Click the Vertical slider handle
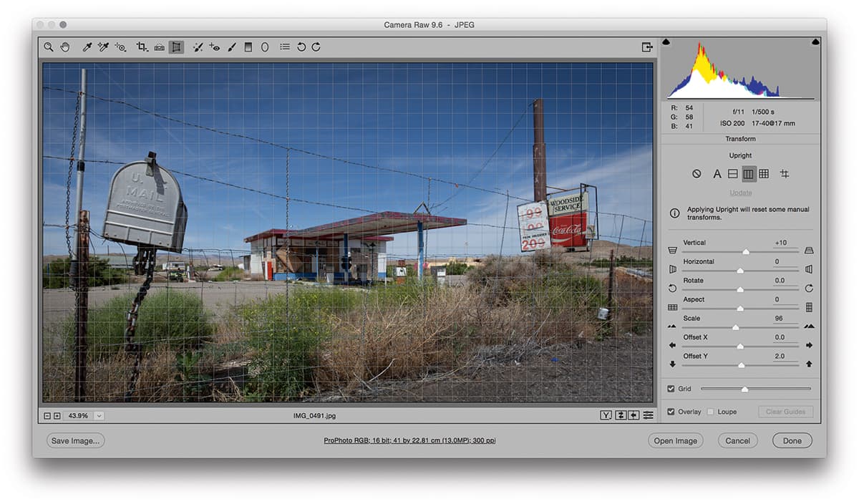 point(746,252)
